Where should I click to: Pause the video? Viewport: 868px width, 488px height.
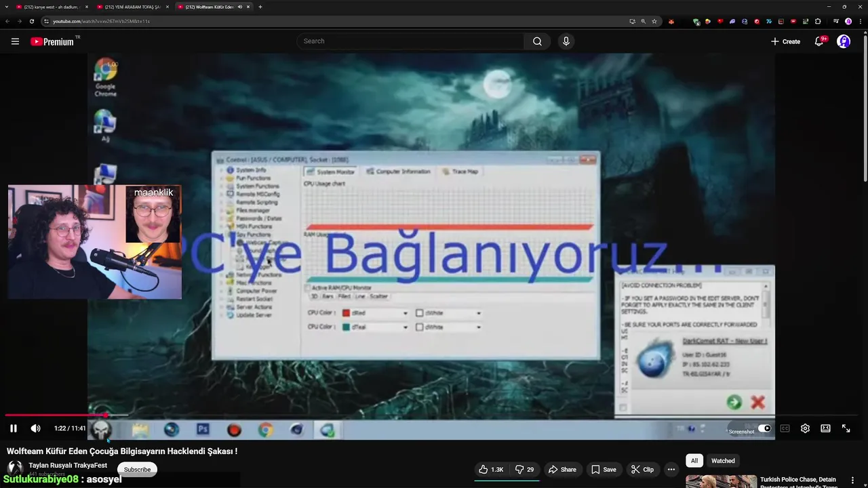coord(13,428)
